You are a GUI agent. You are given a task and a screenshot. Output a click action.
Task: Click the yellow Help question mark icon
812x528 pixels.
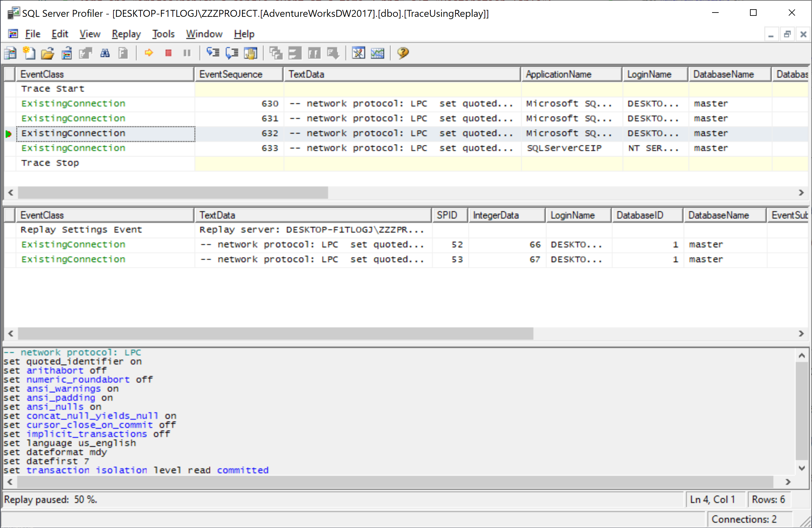403,53
